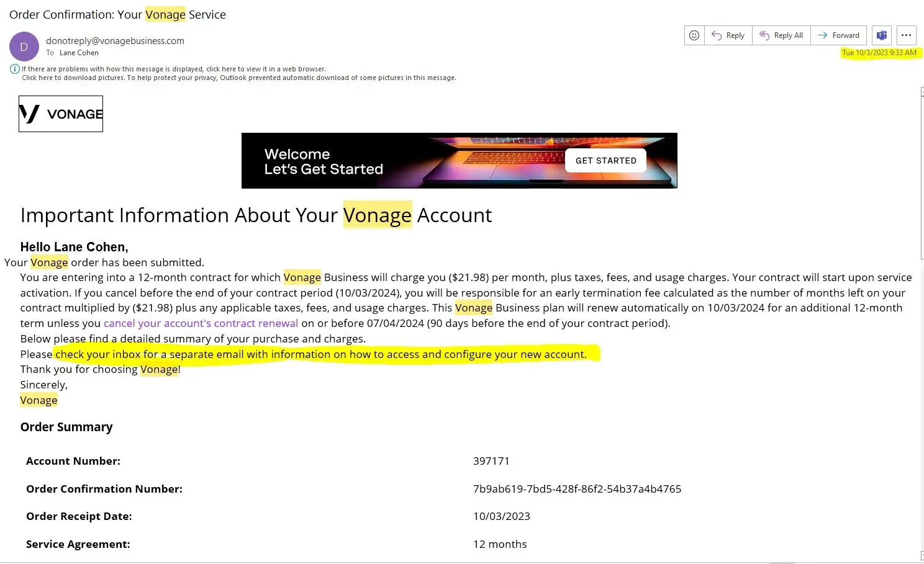
Task: Click the Order Confirmation Number label
Action: pyautogui.click(x=104, y=489)
